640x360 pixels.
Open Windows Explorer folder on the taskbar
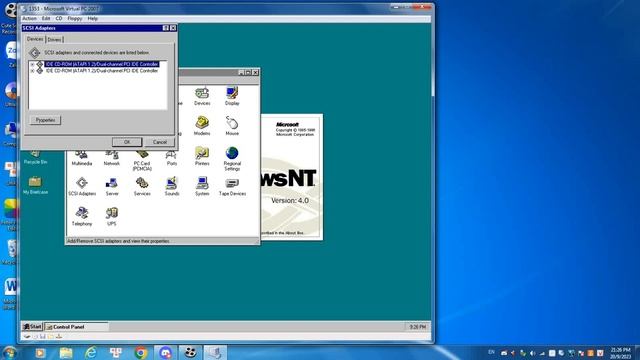pos(66,352)
